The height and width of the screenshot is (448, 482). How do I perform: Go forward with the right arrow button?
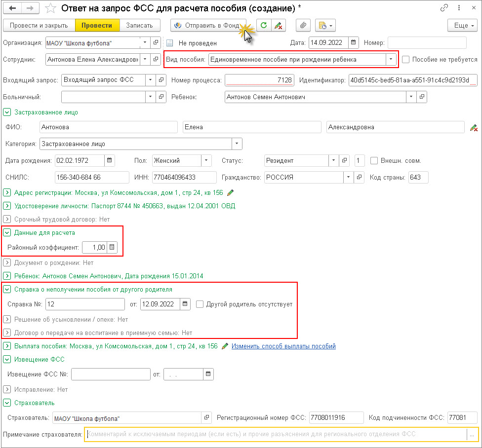click(30, 8)
